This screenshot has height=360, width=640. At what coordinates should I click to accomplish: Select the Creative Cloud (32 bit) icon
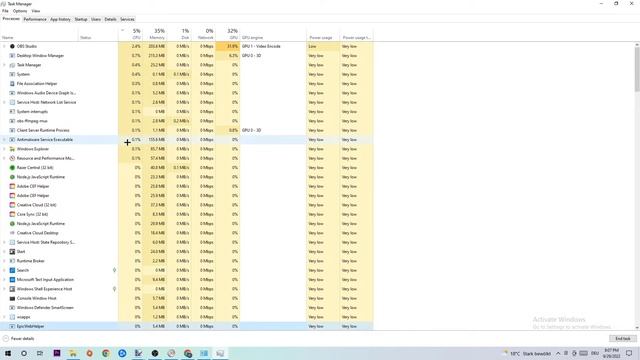click(12, 205)
